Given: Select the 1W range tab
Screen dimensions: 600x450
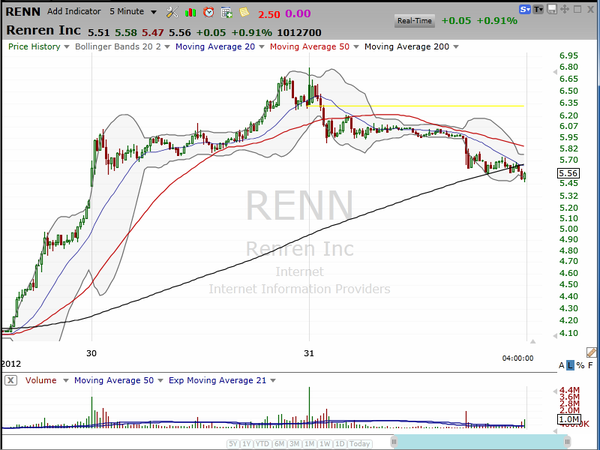Looking at the screenshot, I should [324, 444].
